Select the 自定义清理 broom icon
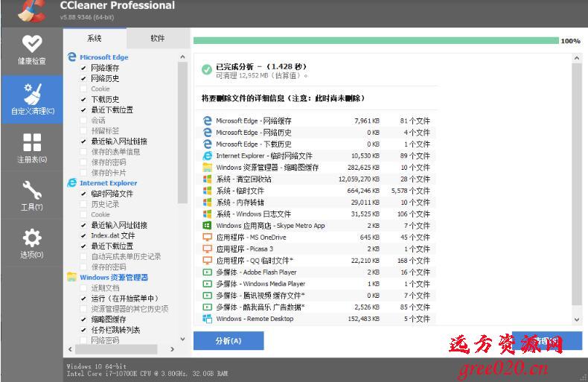 [31, 95]
